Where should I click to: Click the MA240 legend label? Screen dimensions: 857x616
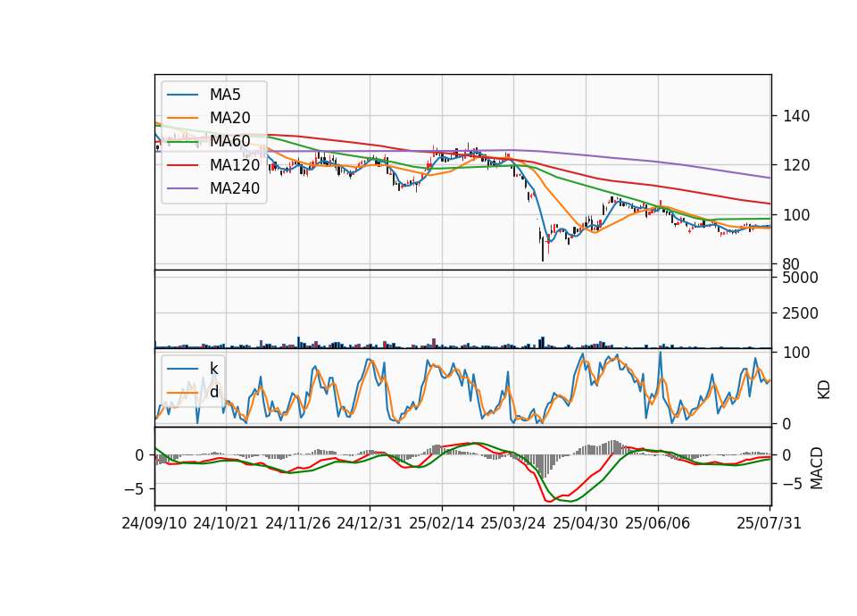click(x=235, y=188)
